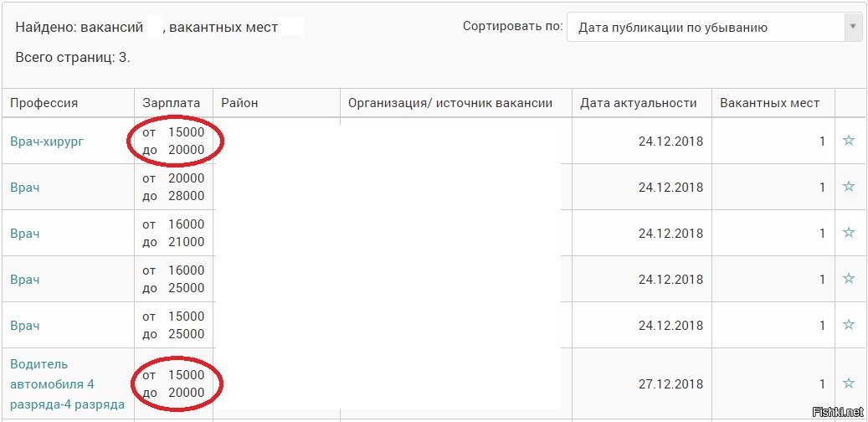Click the Район column header

point(239,103)
